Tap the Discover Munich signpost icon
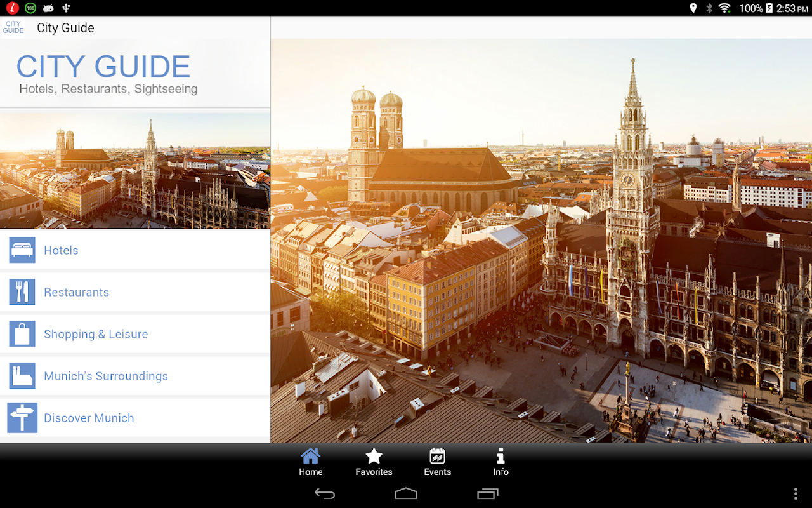 point(22,418)
